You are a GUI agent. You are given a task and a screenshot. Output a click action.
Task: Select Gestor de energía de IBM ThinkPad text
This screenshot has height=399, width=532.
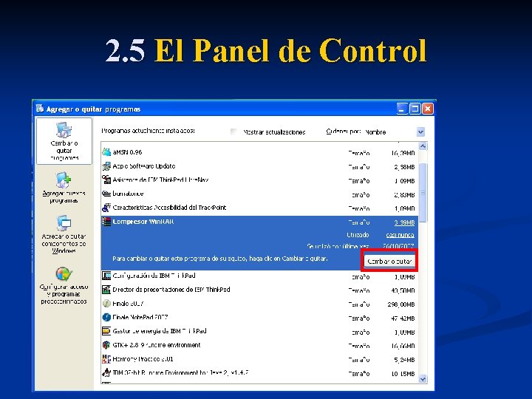[x=160, y=331]
